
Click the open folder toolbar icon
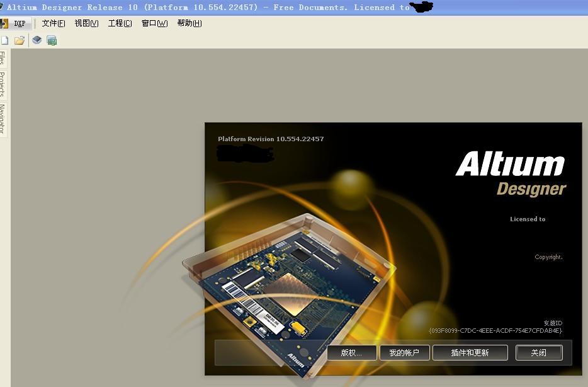pos(20,40)
